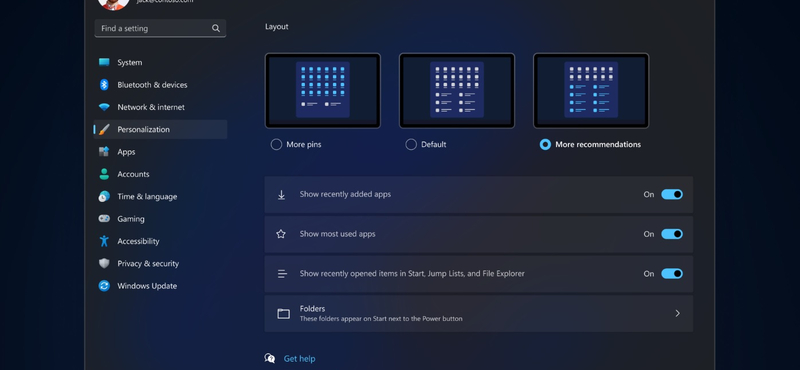Click the Gaming controller icon
The height and width of the screenshot is (370, 800).
click(104, 218)
